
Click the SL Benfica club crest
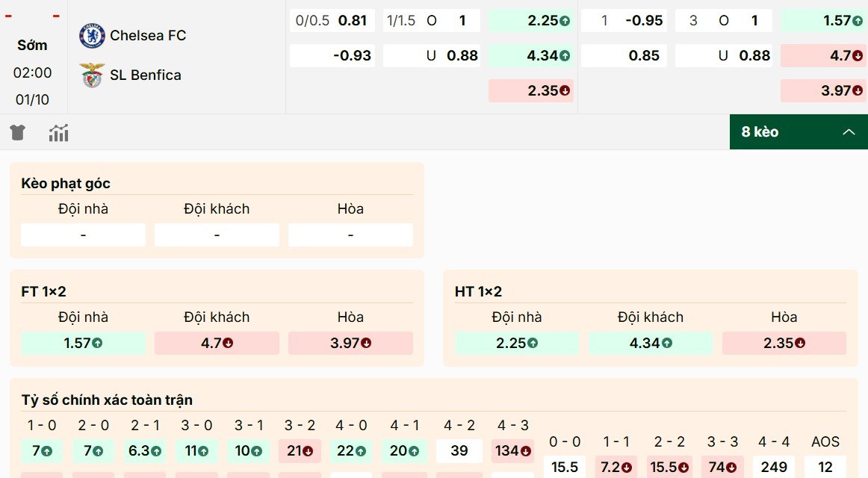[x=92, y=75]
